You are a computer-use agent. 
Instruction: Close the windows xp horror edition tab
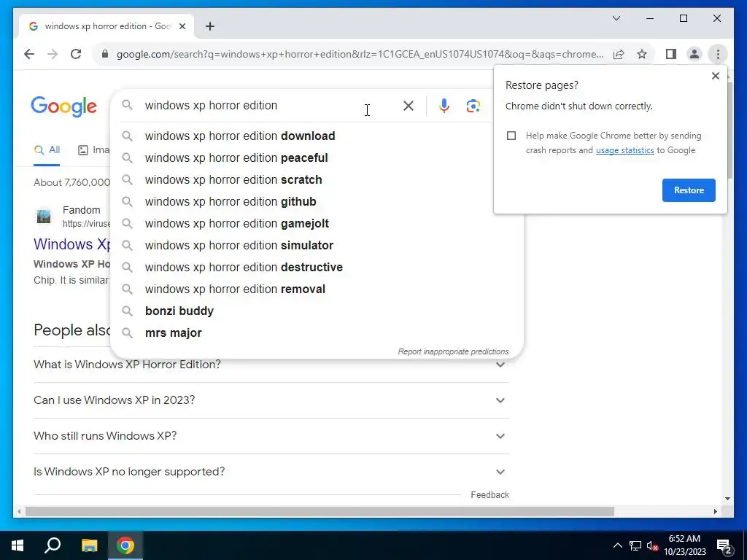(182, 26)
